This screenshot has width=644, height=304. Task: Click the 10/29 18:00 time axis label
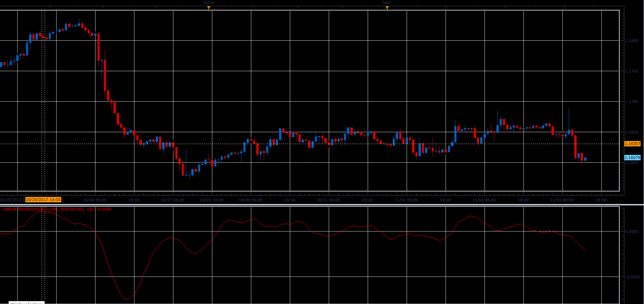(x=212, y=200)
